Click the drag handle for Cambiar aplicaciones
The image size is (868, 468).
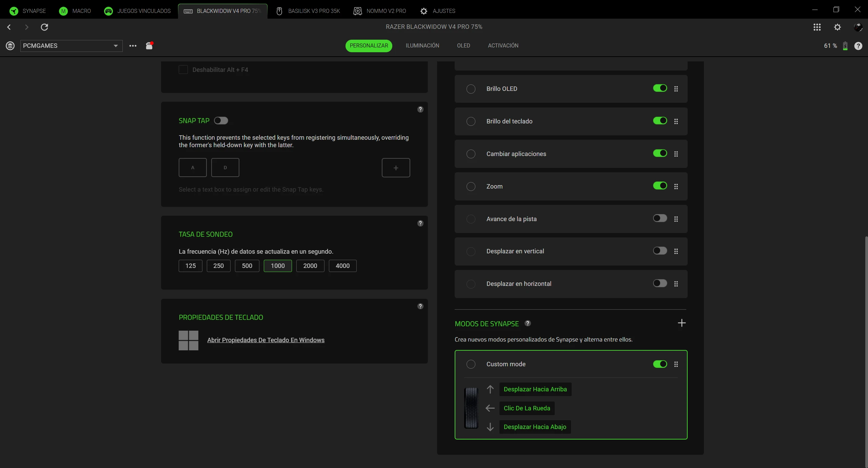coord(676,154)
